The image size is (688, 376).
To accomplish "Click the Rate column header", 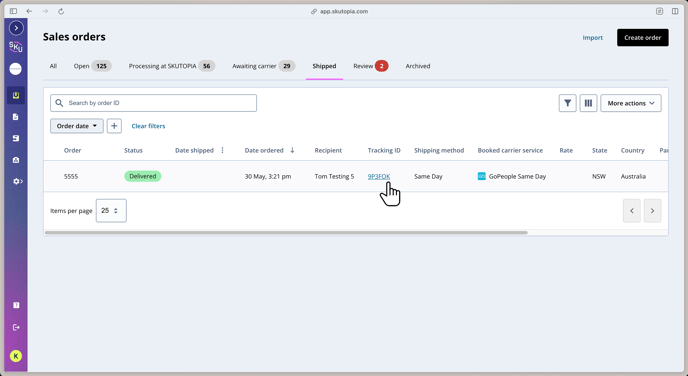I will coord(566,150).
